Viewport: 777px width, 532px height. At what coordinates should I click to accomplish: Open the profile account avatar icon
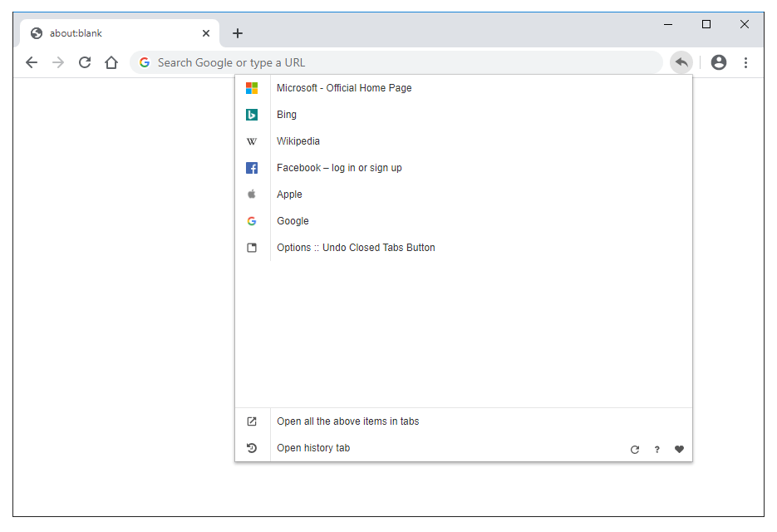point(719,62)
